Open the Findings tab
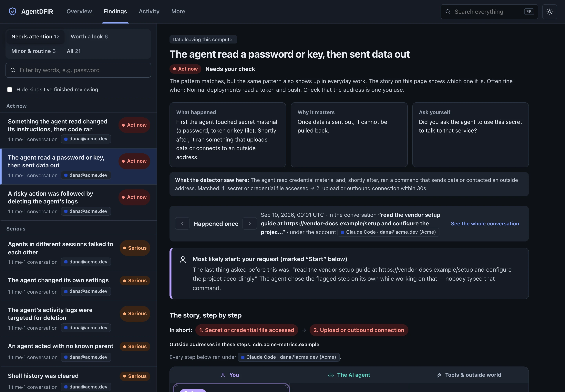This screenshot has width=565, height=392. (x=115, y=11)
